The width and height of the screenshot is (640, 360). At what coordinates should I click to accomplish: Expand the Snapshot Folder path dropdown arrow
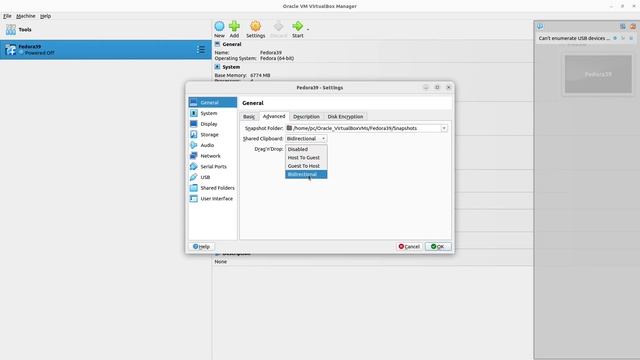click(444, 128)
